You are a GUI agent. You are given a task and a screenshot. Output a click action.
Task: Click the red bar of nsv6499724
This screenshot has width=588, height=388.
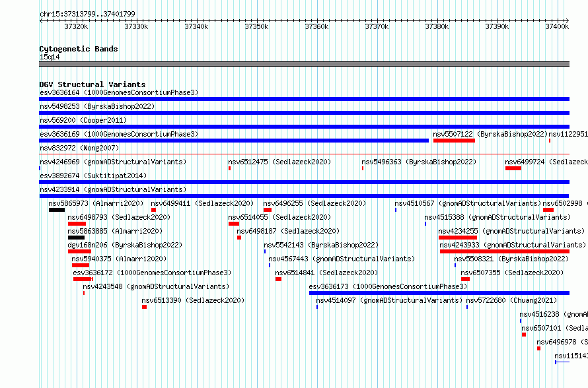tap(513, 168)
